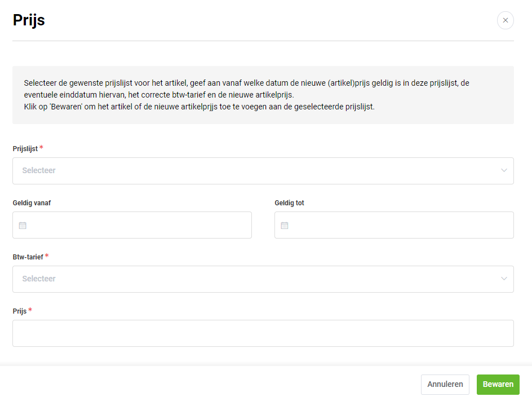Click the small Prijs label above the input
Viewport: 532px width, 401px height.
[20, 311]
